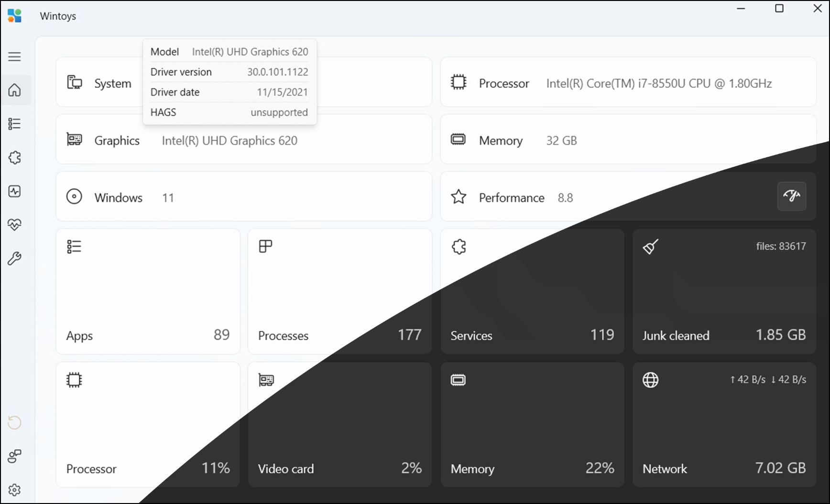830x504 pixels.
Task: Open the Apps tile showing 89
Action: [x=148, y=291]
